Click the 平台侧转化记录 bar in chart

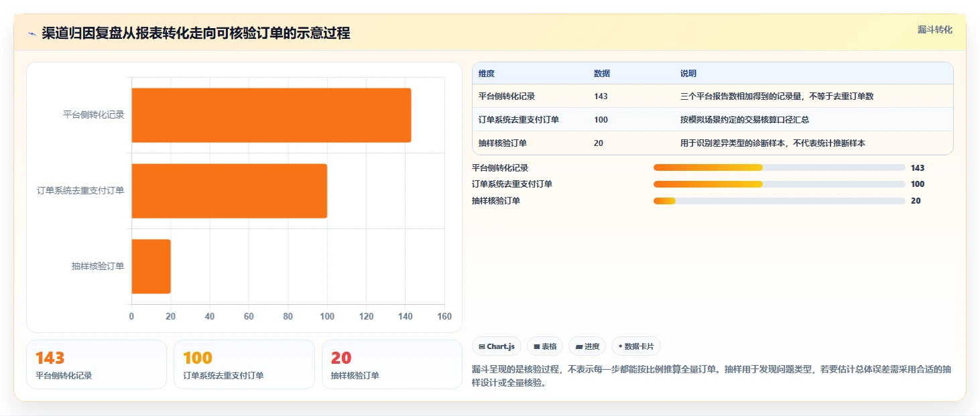[271, 115]
